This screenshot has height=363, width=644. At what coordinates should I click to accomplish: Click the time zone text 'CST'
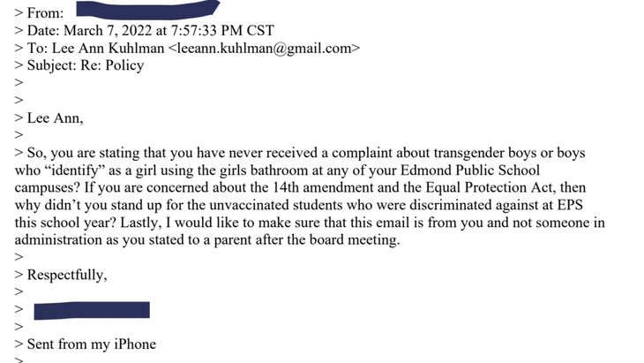(x=260, y=31)
